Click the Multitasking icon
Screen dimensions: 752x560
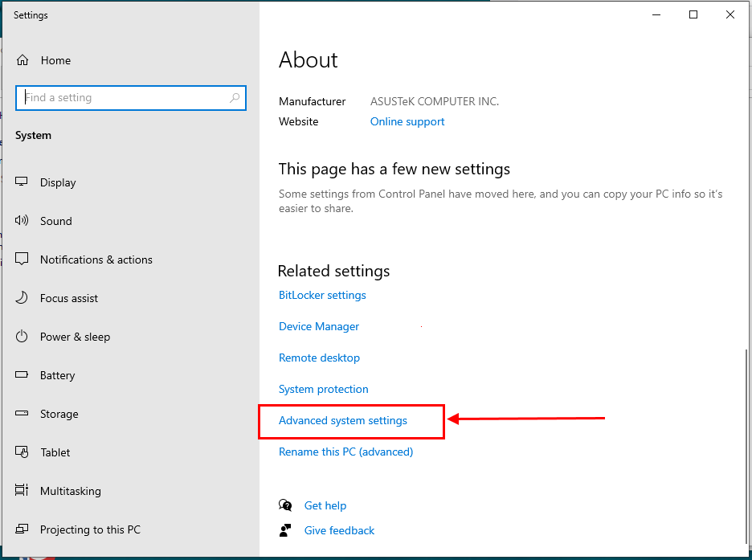tap(22, 490)
